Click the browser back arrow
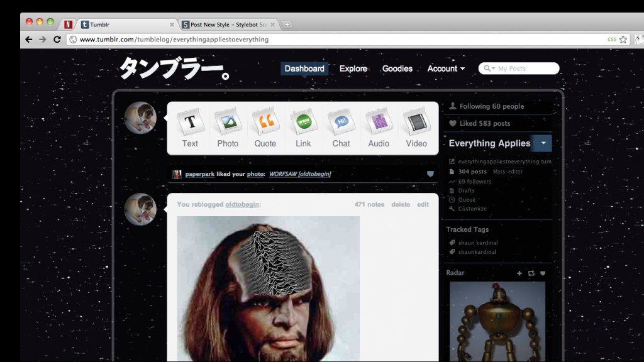644x362 pixels. coord(28,40)
